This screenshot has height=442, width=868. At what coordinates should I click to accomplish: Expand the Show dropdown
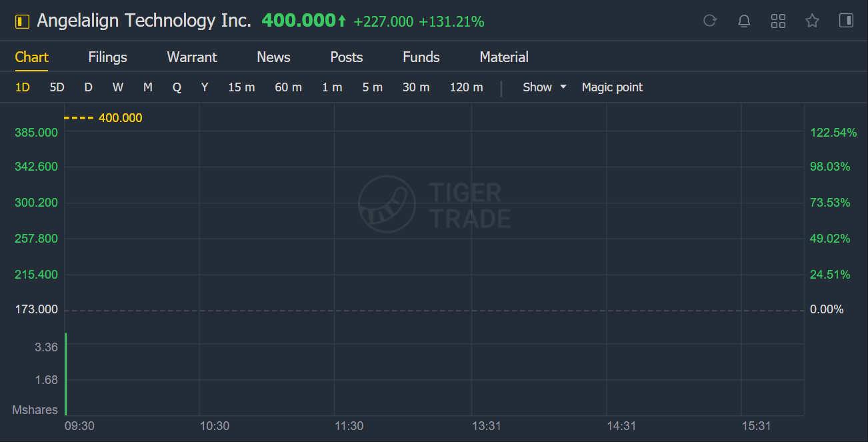coord(545,87)
